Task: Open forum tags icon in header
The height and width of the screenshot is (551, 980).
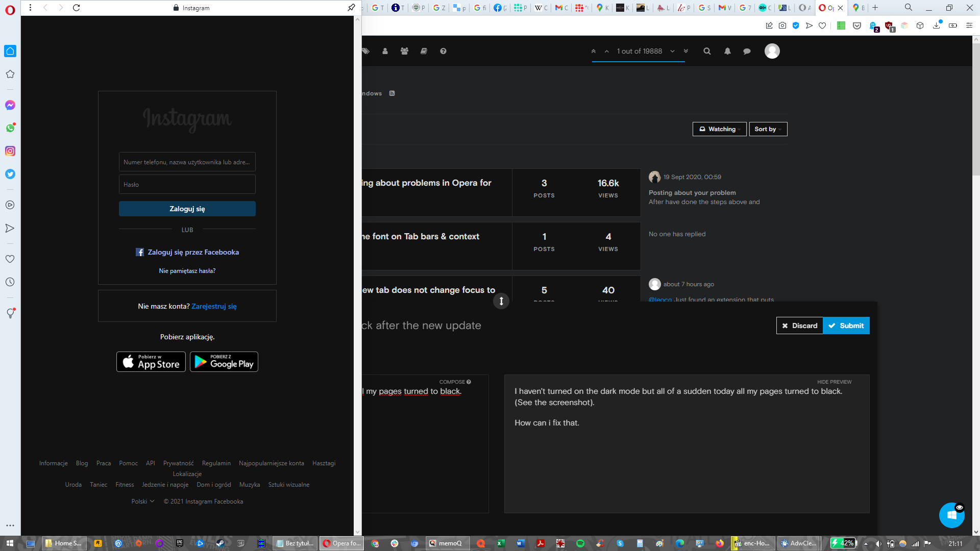Action: coord(365,51)
